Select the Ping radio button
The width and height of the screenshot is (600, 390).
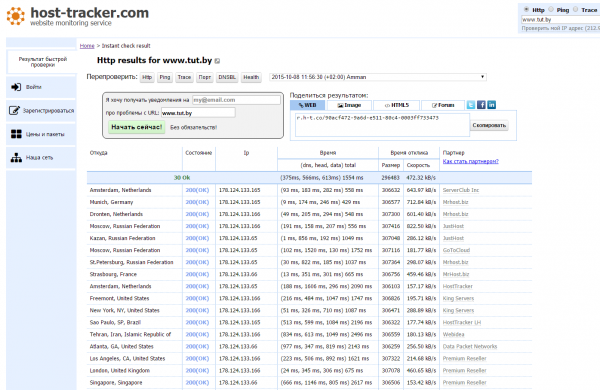551,9
